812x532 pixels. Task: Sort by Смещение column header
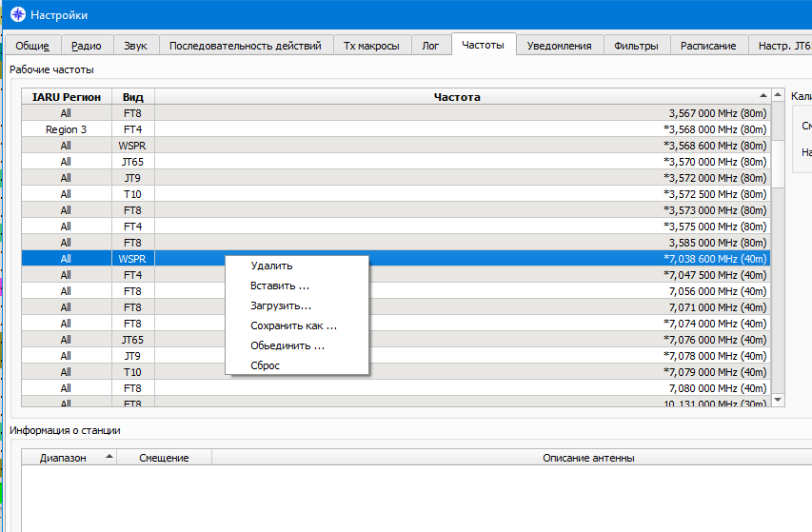click(164, 458)
